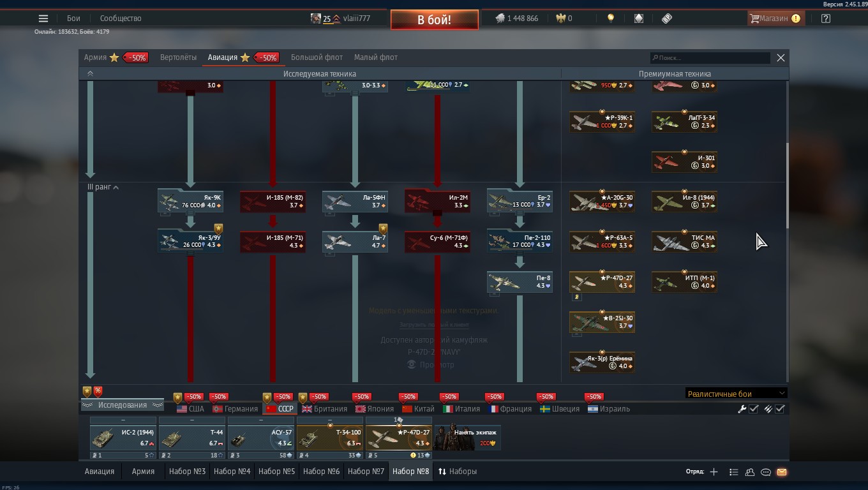Toggle the Исследования panel expander

[122, 405]
